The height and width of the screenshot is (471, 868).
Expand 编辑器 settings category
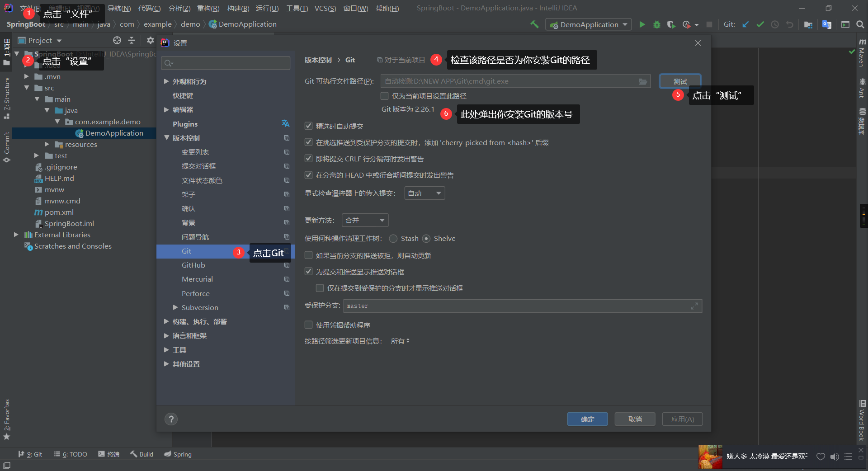[x=166, y=109]
